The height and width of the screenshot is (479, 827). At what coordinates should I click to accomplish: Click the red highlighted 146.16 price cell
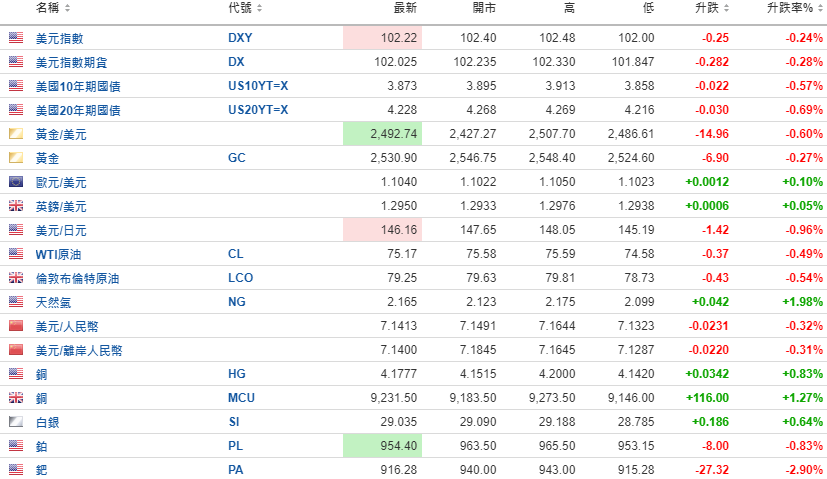pyautogui.click(x=382, y=230)
